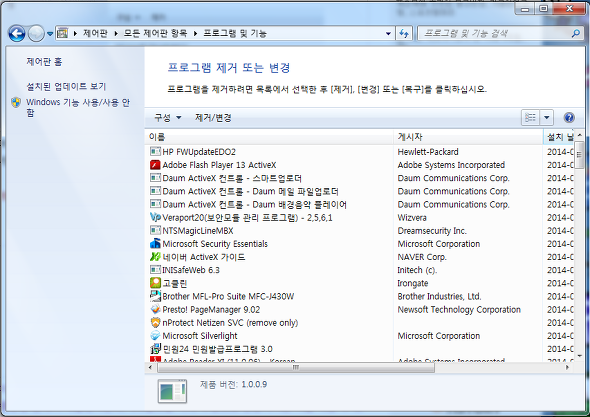The width and height of the screenshot is (590, 417).
Task: Select nProtect Netizen SVC icon
Action: 155,323
